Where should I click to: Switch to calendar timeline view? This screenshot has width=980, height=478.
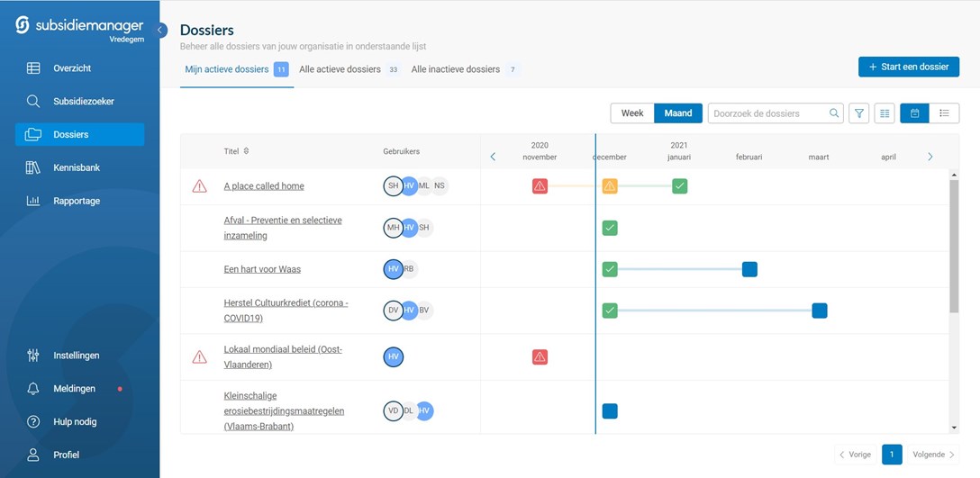point(914,113)
